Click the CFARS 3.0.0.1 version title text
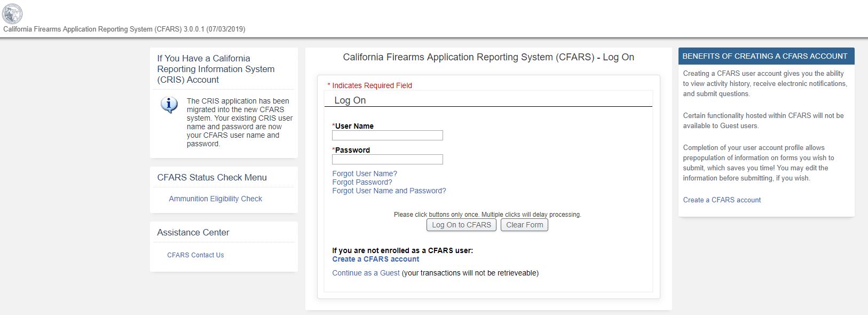This screenshot has width=868, height=315. [124, 29]
